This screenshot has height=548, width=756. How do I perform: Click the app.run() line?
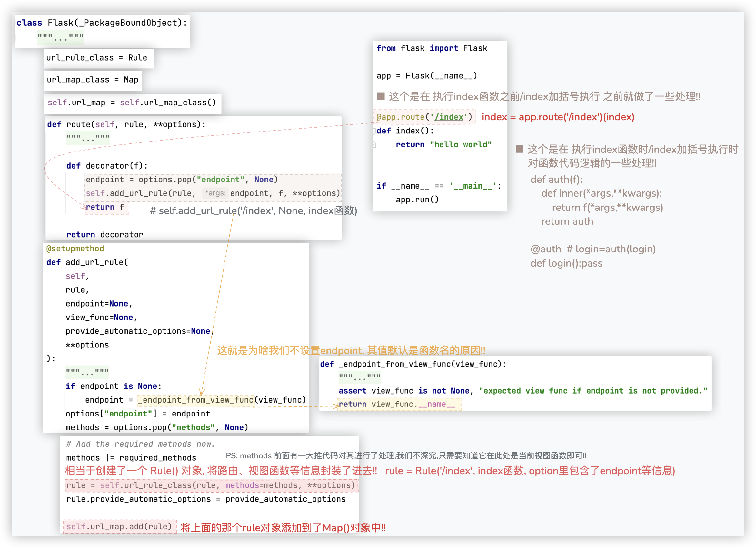pos(417,200)
